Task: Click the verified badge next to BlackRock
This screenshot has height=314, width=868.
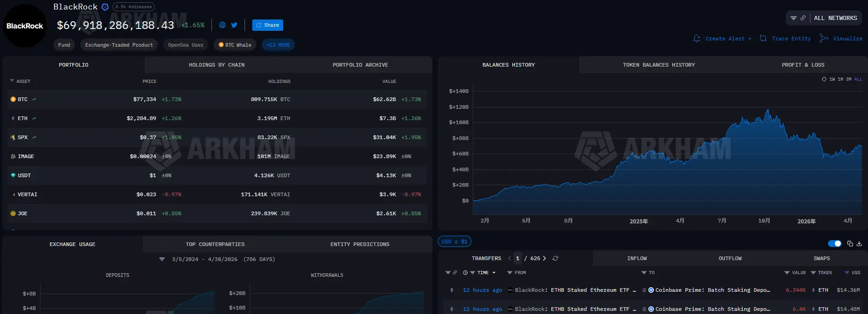Action: 105,7
